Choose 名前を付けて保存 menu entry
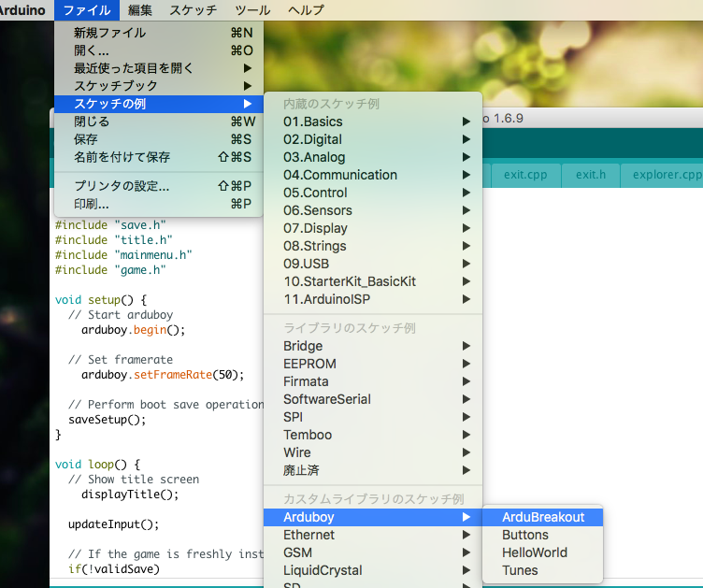 [x=159, y=157]
